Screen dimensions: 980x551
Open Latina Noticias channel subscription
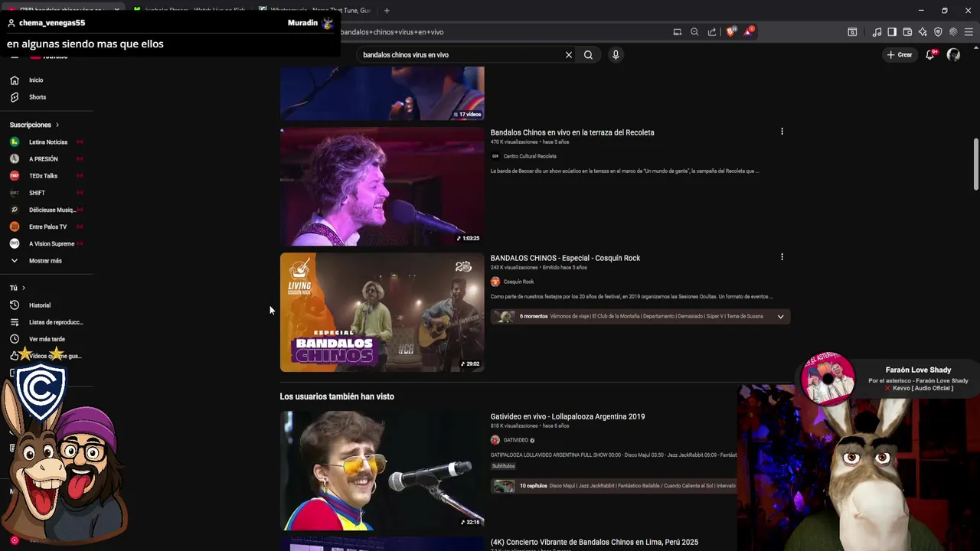coord(47,142)
